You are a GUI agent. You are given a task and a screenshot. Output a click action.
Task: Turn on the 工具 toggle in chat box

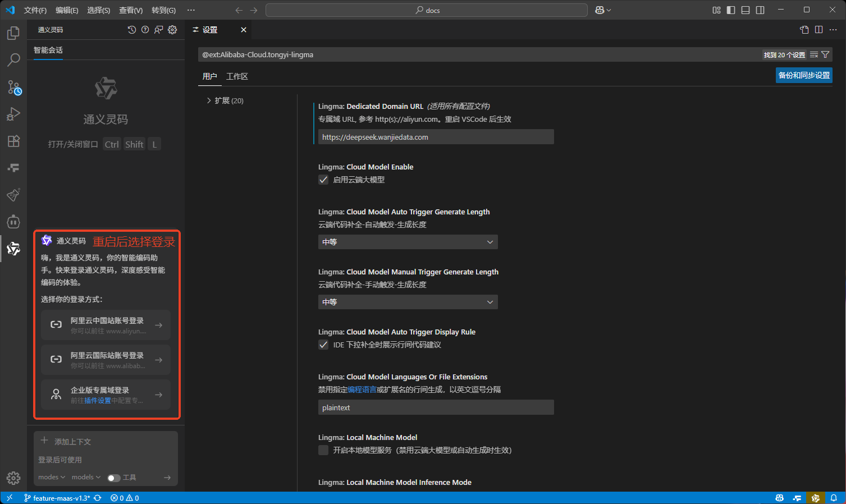(114, 478)
